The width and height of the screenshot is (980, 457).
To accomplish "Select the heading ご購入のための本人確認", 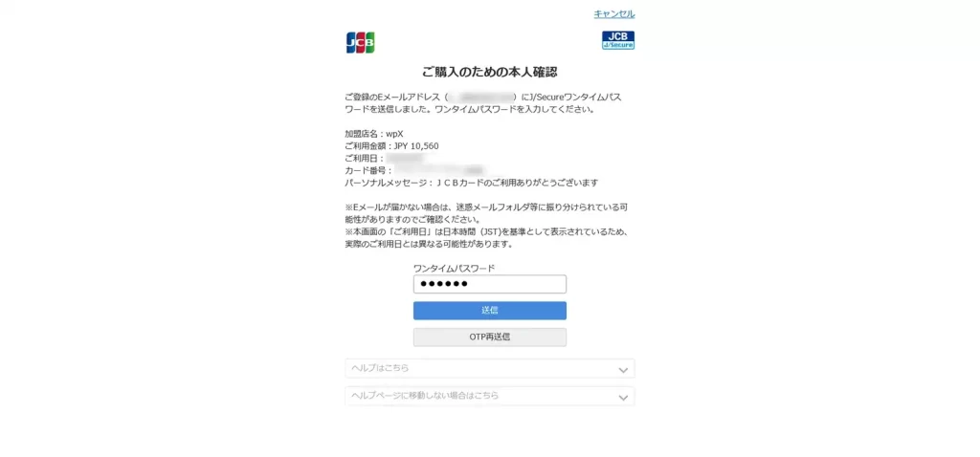I will click(x=489, y=73).
